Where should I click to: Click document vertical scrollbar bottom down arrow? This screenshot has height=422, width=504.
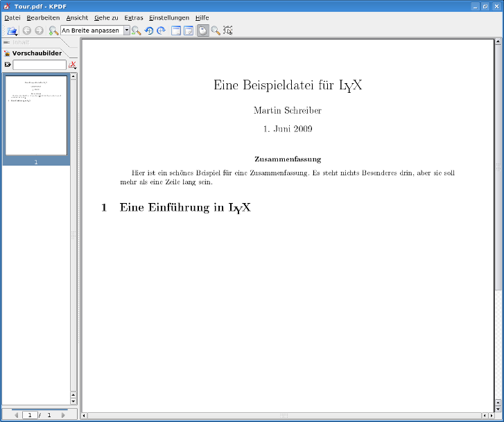(498, 409)
